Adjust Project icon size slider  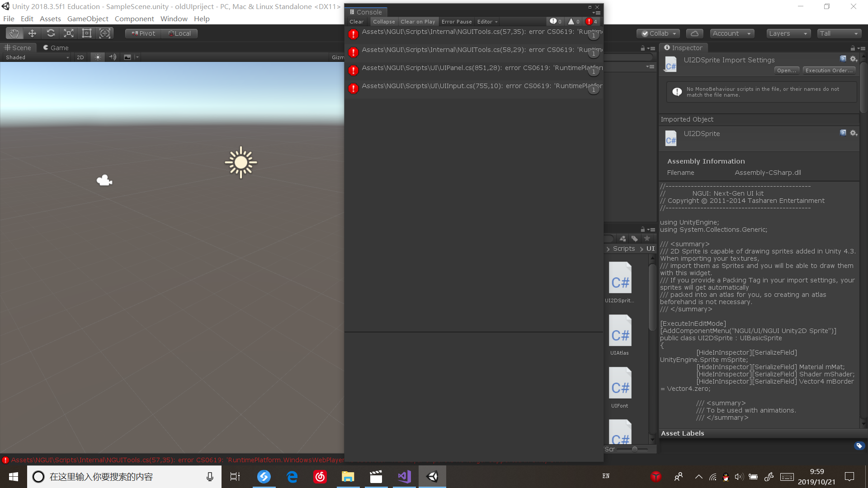(632, 449)
